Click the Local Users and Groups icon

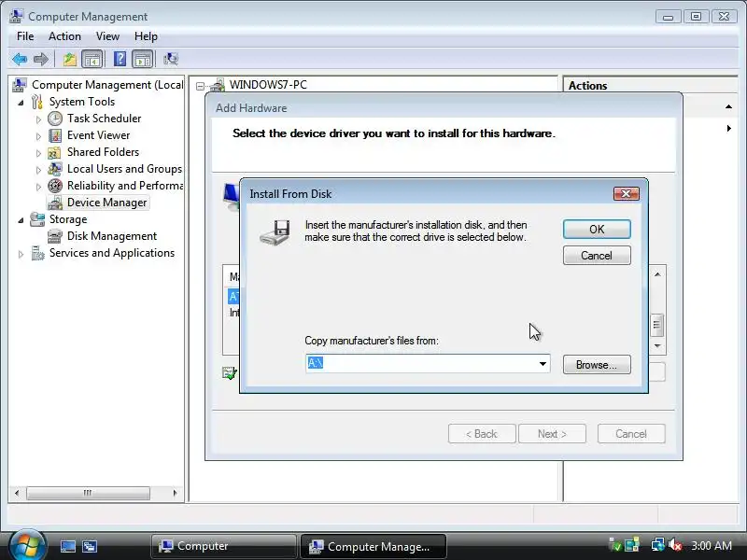click(x=55, y=169)
